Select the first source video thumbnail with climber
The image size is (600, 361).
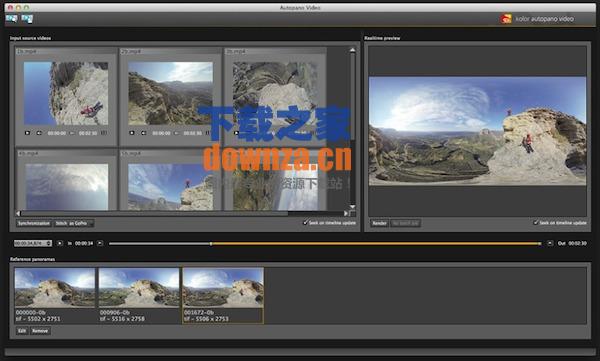coord(66,93)
